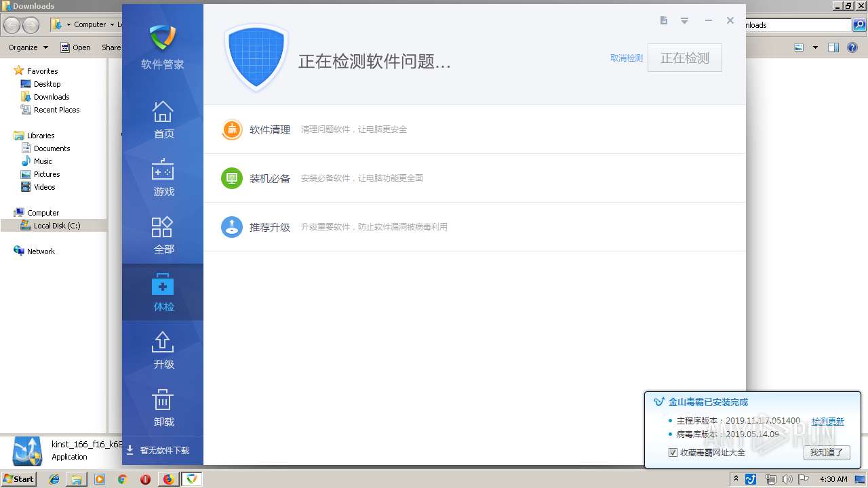Click the 软件清理 row text
Image resolution: width=868 pixels, height=488 pixels.
pos(270,129)
